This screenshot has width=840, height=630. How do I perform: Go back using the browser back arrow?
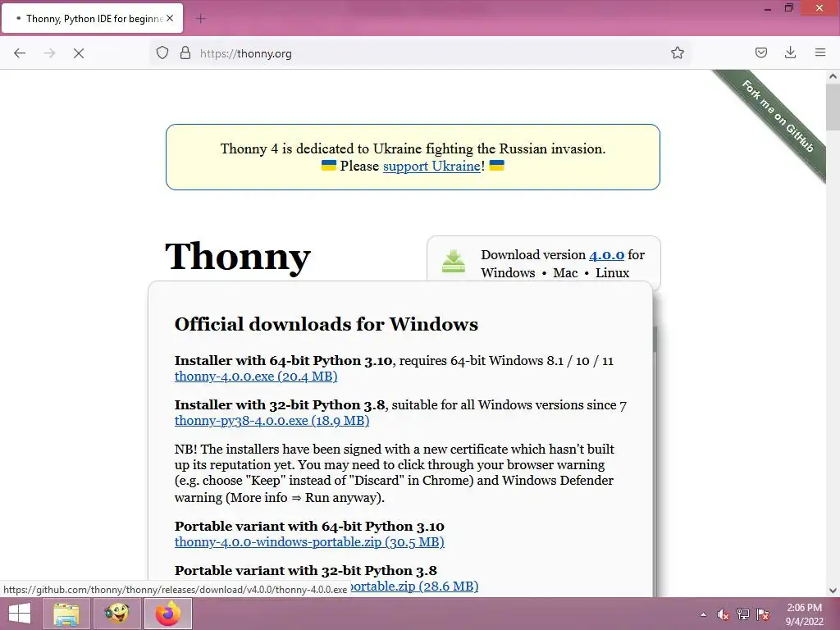(20, 53)
